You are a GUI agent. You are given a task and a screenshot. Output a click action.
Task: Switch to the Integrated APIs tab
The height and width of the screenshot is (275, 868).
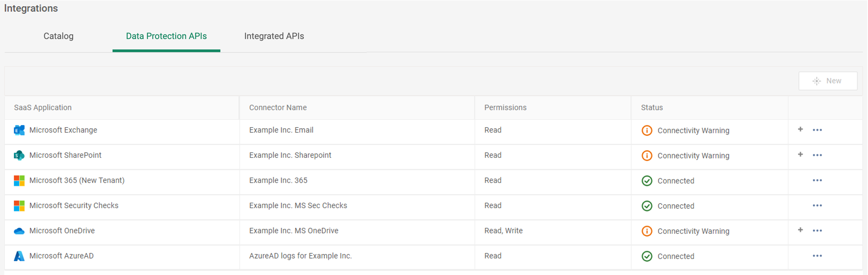(x=274, y=36)
